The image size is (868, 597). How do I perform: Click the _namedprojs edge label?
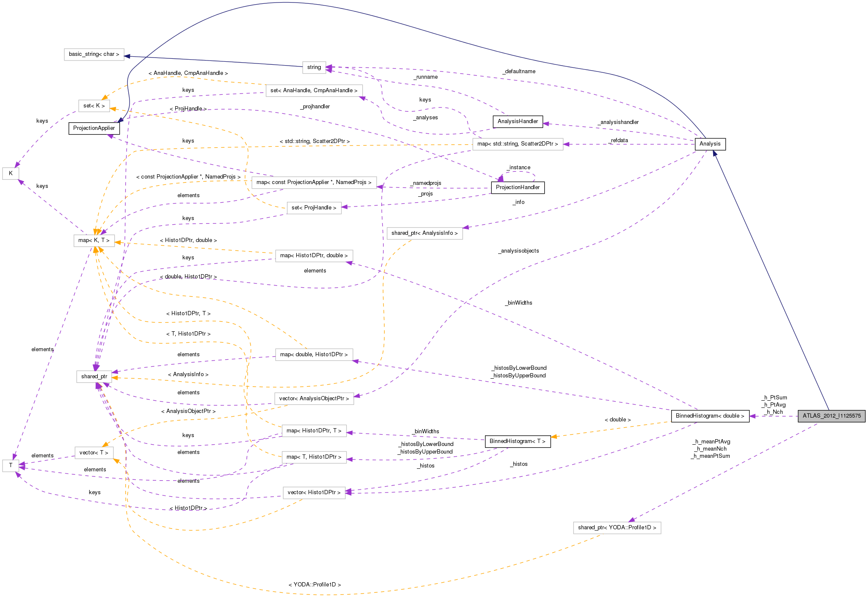click(425, 183)
